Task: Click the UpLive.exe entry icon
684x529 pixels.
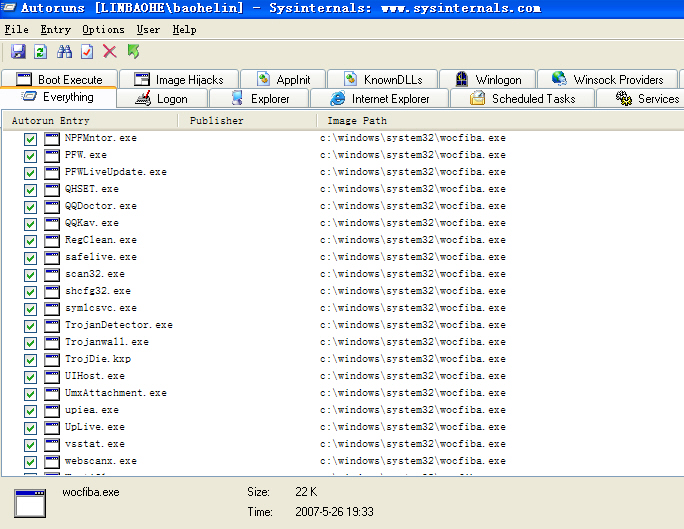Action: point(52,428)
